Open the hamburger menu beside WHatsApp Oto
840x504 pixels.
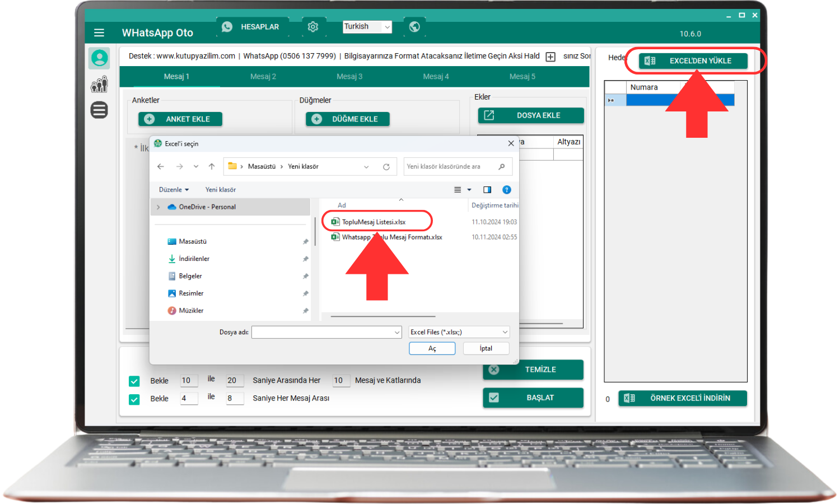(99, 32)
